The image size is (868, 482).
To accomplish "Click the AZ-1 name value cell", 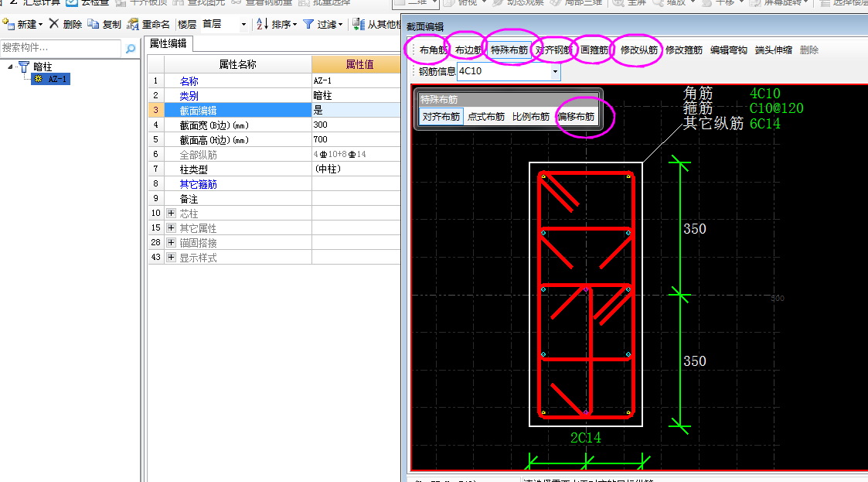I will [x=356, y=81].
